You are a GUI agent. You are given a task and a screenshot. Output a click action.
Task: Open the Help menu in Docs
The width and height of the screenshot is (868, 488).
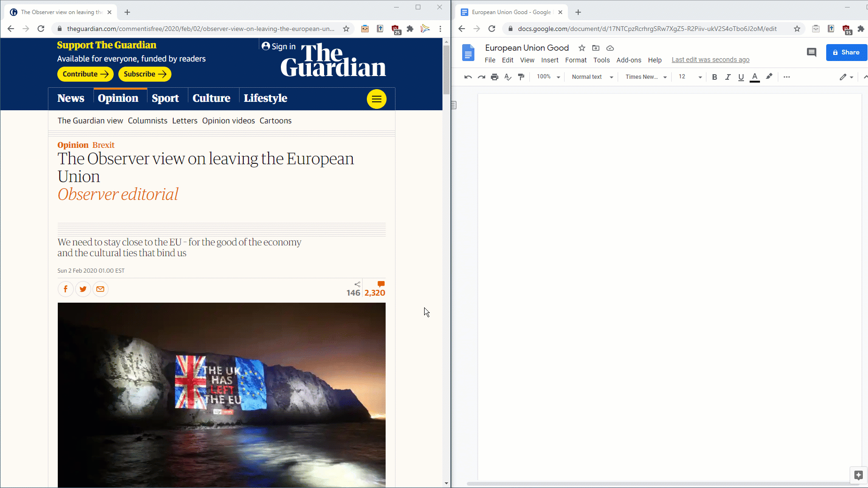(655, 60)
